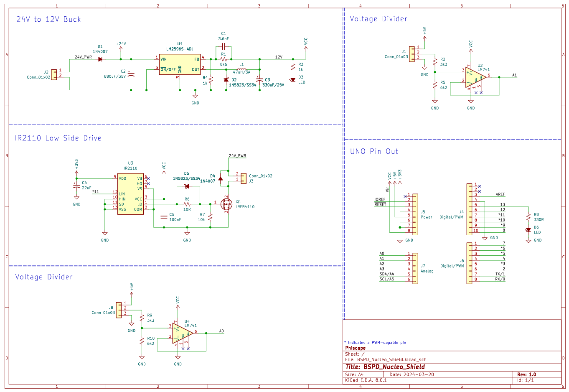Select the D5 1N5823/SS34 diode symbol
The image size is (569, 392).
point(187,186)
